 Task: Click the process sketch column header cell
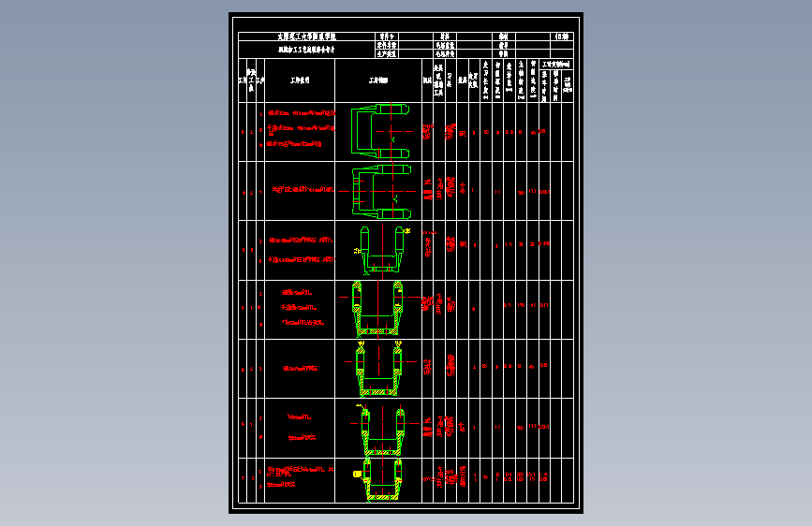tap(378, 80)
